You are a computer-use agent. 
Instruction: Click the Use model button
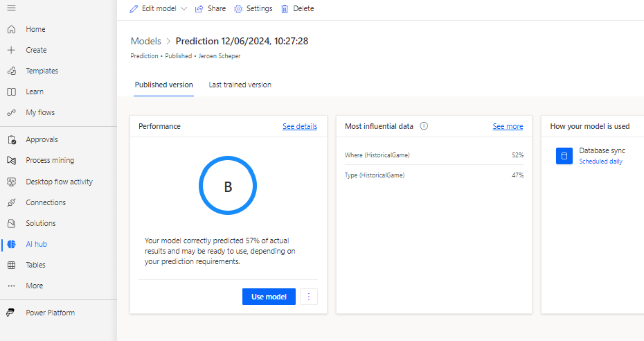pos(269,297)
